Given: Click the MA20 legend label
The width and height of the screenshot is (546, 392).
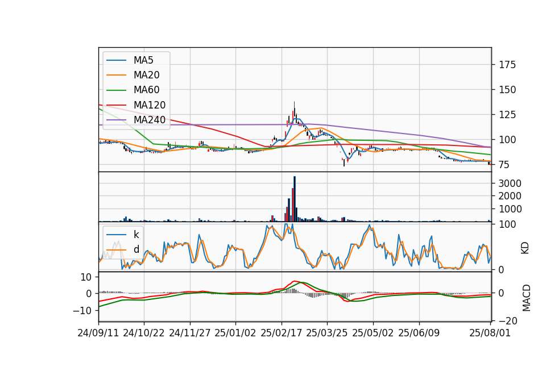Looking at the screenshot, I should [x=146, y=75].
